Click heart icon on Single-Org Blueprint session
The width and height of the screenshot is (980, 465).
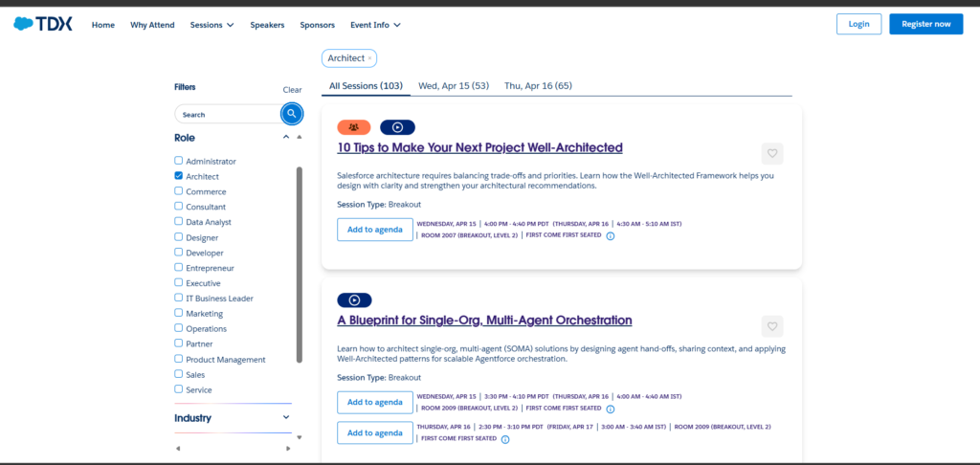[772, 325]
